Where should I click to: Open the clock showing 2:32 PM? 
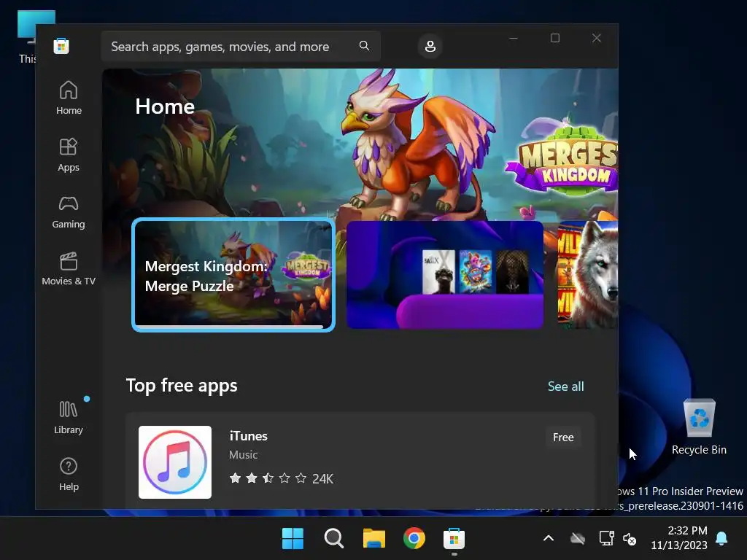click(679, 537)
